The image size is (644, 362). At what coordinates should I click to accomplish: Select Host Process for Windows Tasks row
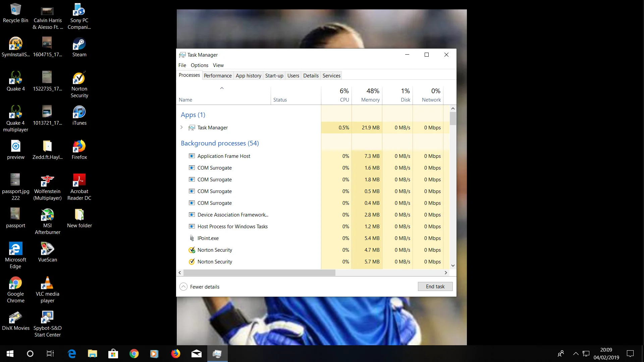pos(313,227)
